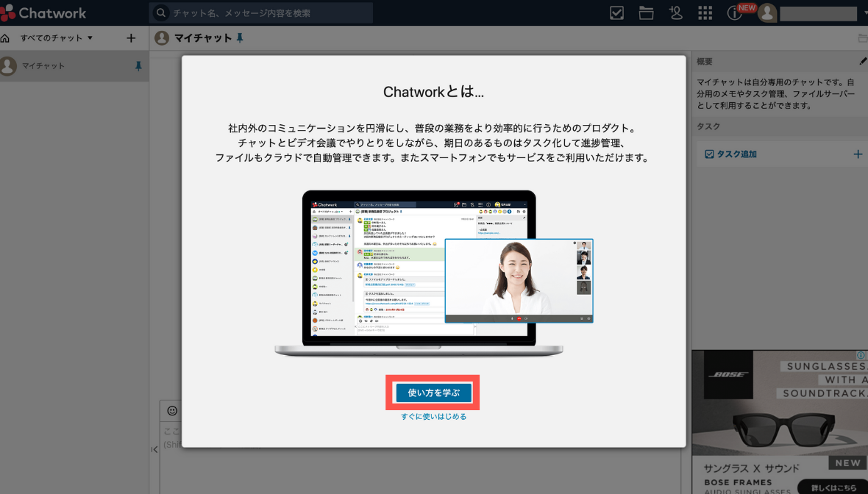Click the 詳しくはこちら ad button

[x=833, y=487]
